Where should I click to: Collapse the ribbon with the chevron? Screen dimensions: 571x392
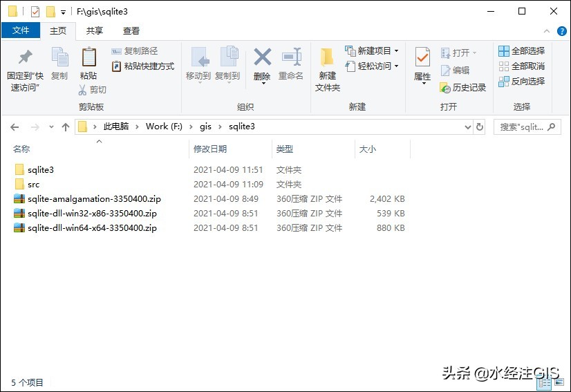pos(547,31)
